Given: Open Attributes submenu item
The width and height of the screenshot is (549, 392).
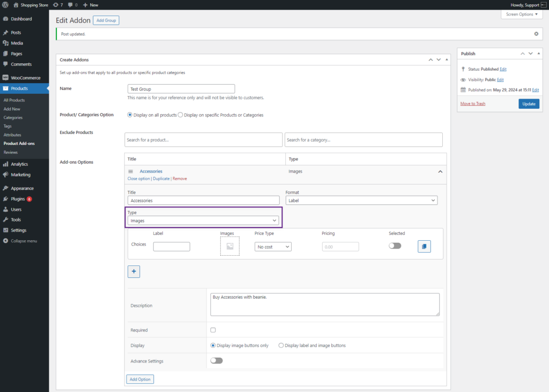Looking at the screenshot, I should pyautogui.click(x=12, y=135).
